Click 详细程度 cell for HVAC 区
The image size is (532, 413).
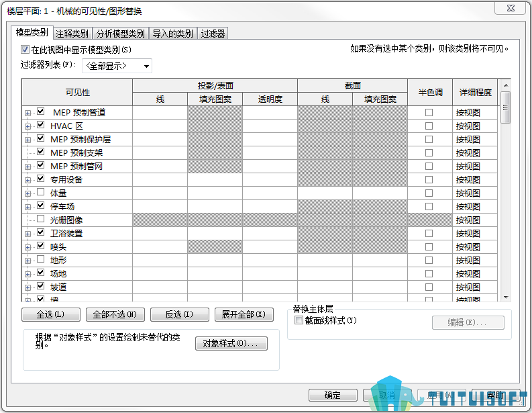[475, 126]
